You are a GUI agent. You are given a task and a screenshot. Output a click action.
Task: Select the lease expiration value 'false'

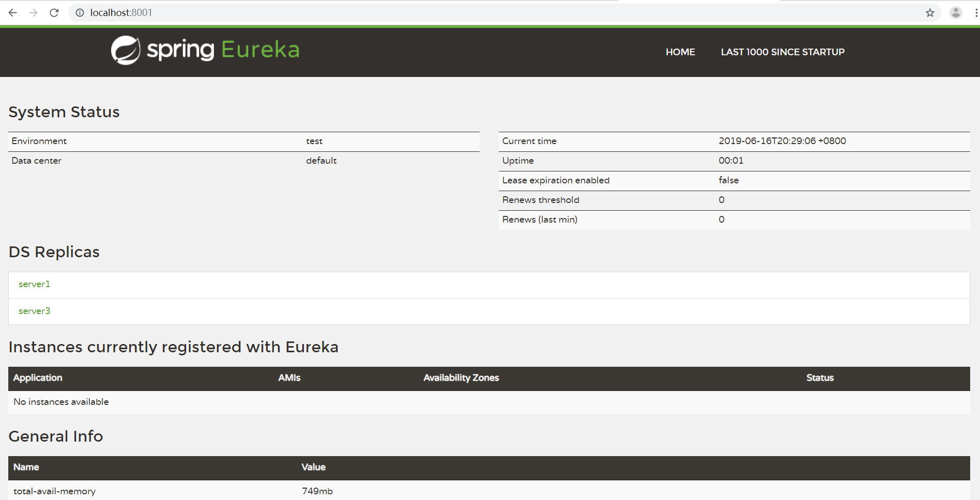(x=729, y=180)
